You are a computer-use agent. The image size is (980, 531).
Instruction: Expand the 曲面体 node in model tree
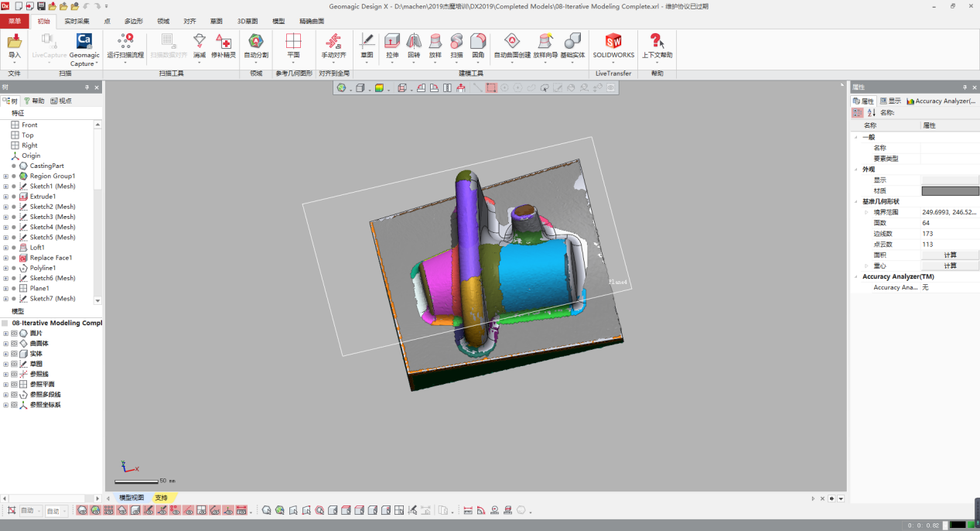pos(5,344)
